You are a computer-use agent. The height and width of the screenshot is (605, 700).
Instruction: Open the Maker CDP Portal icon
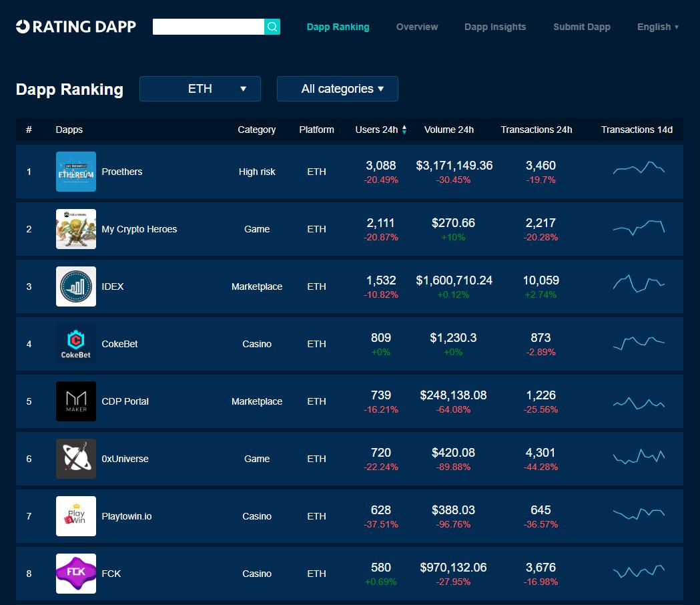76,401
